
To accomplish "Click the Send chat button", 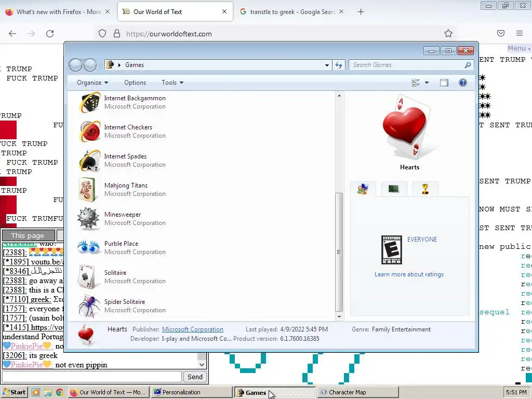I will click(x=195, y=377).
